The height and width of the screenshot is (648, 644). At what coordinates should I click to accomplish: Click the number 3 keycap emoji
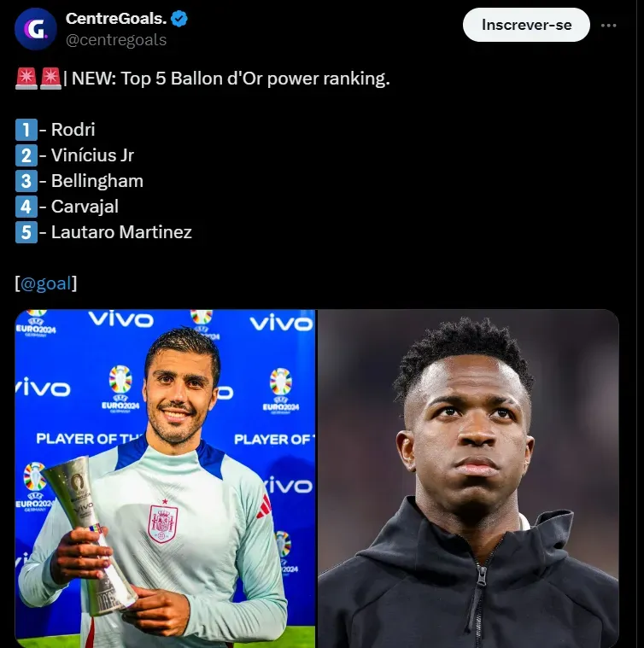pyautogui.click(x=26, y=181)
